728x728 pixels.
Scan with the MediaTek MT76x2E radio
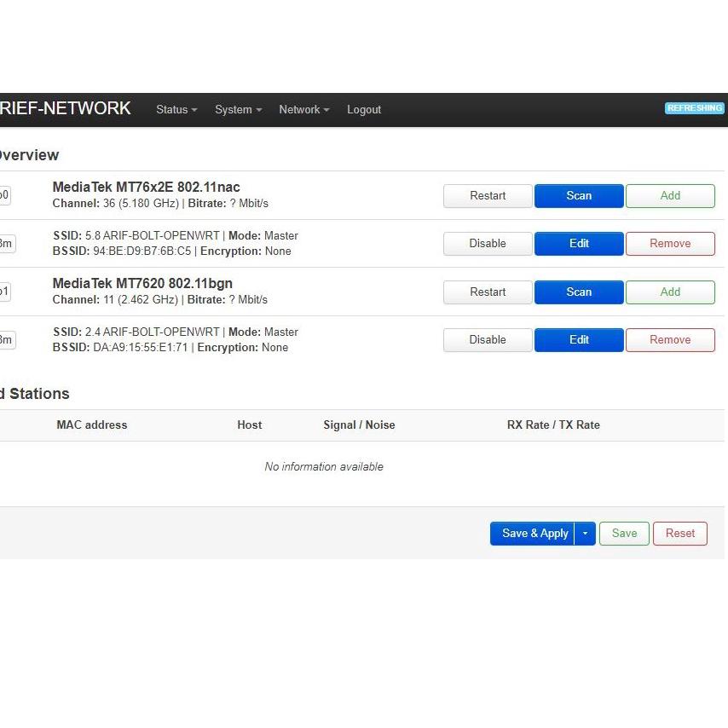[579, 195]
